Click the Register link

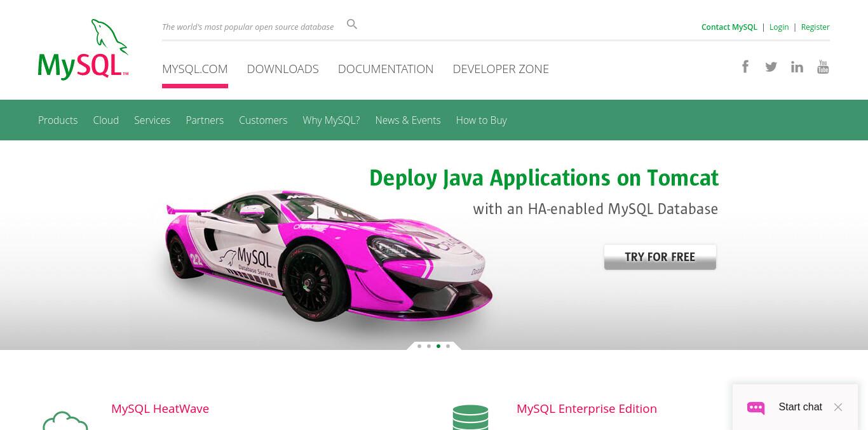click(815, 27)
